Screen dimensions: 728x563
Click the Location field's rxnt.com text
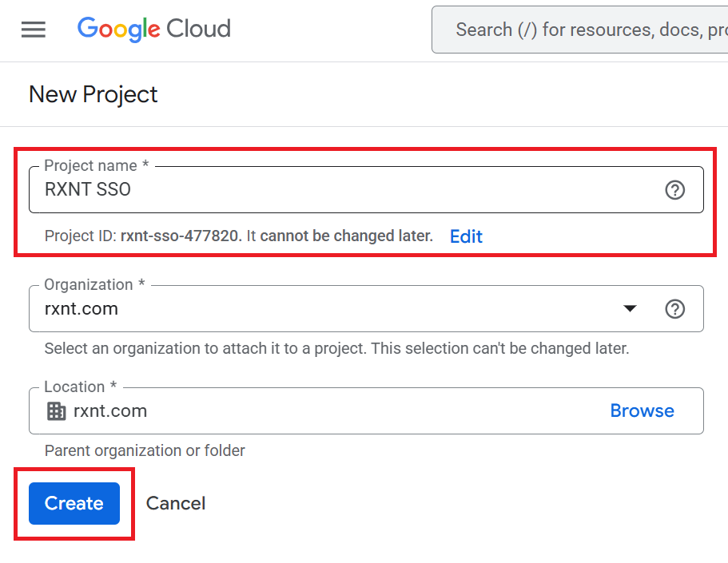point(110,411)
